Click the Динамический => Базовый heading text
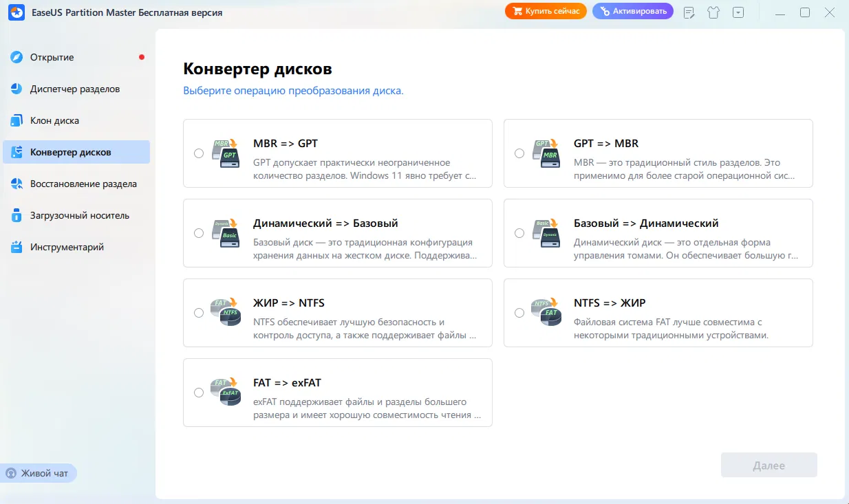 (325, 223)
